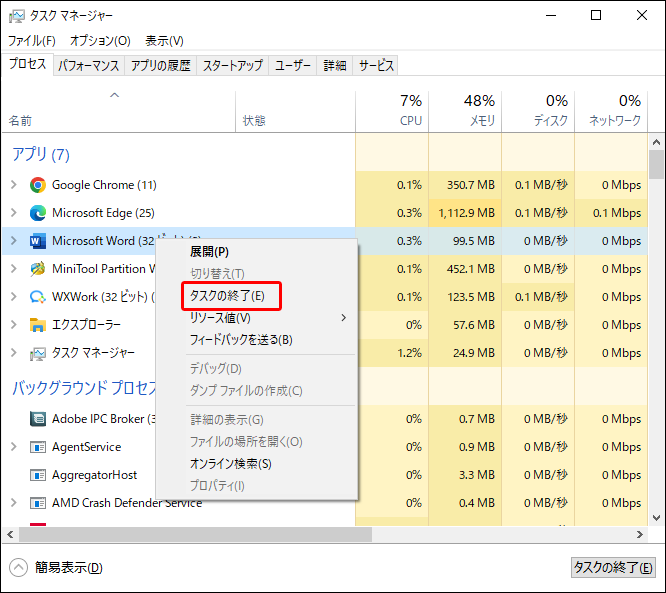Click the 簡易表示 circle arrow icon
Screen dimensions: 666x593
tap(18, 568)
